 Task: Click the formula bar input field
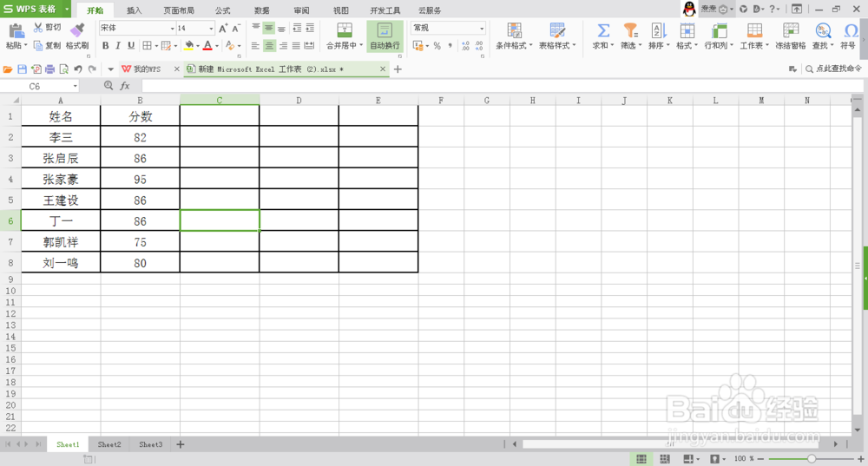pos(502,86)
